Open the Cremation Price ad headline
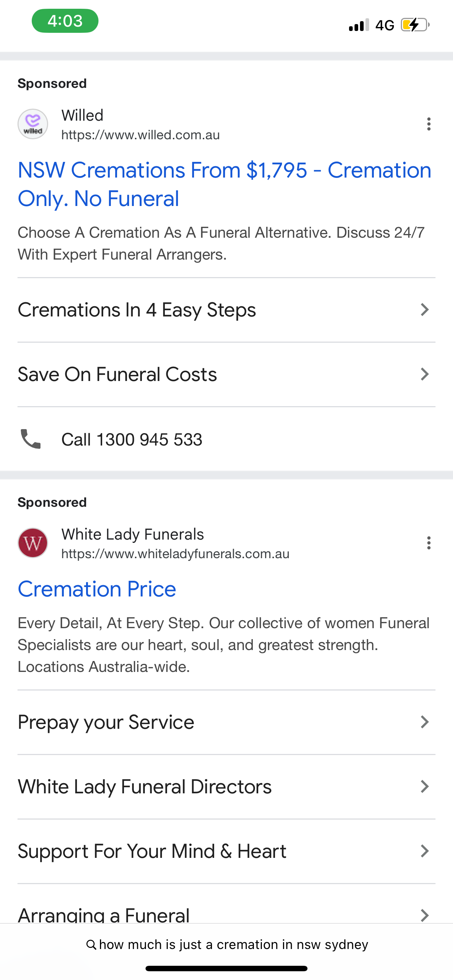This screenshot has width=453, height=980. [x=97, y=589]
